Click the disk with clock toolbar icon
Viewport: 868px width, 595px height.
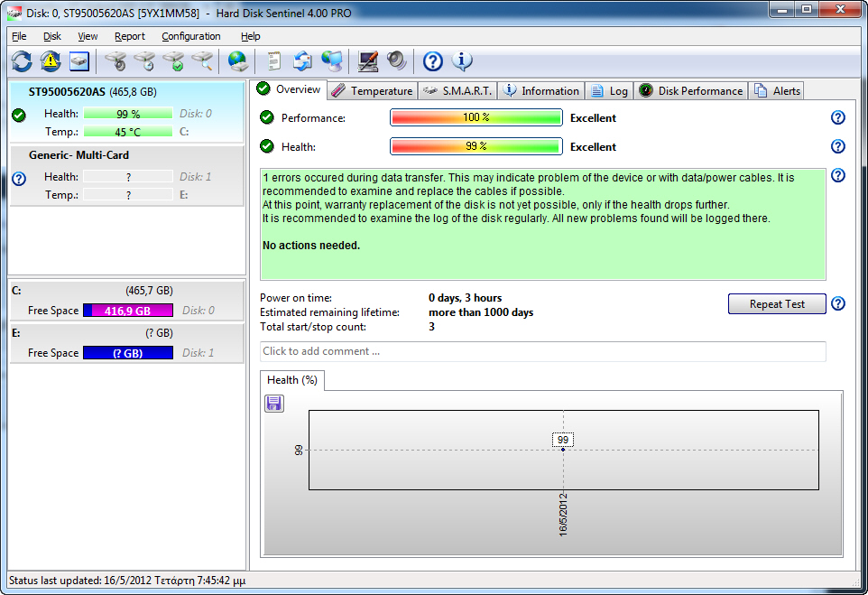pos(145,60)
